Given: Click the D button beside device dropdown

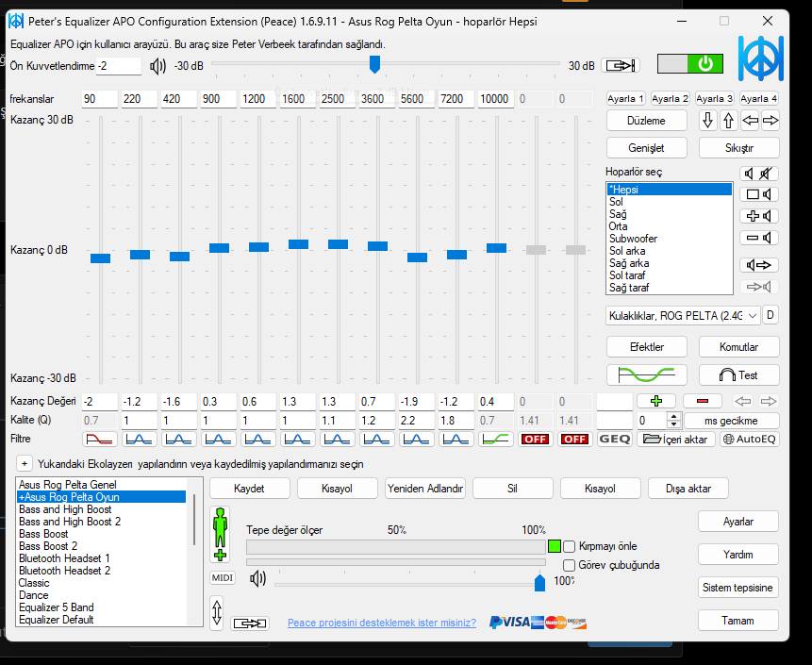Looking at the screenshot, I should 771,315.
